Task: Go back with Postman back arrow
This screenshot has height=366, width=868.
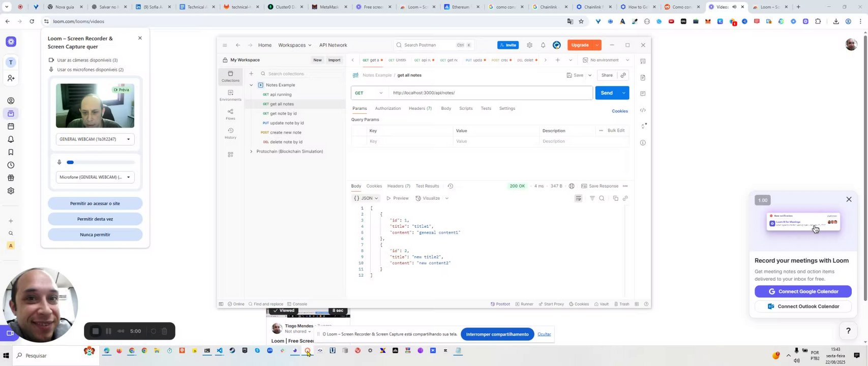Action: pos(238,45)
